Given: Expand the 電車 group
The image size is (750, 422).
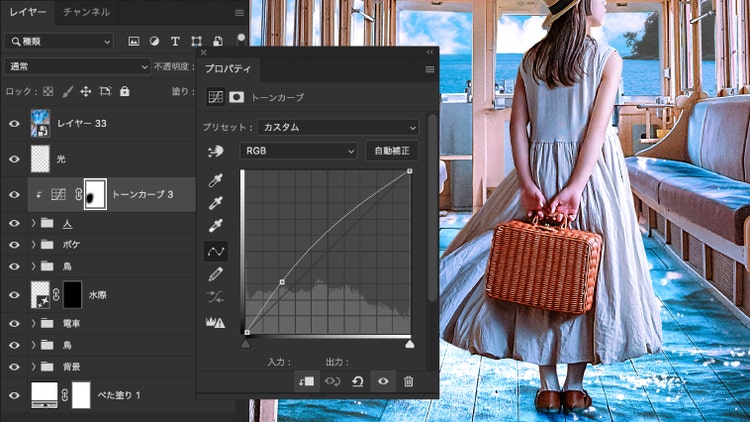Looking at the screenshot, I should [33, 323].
